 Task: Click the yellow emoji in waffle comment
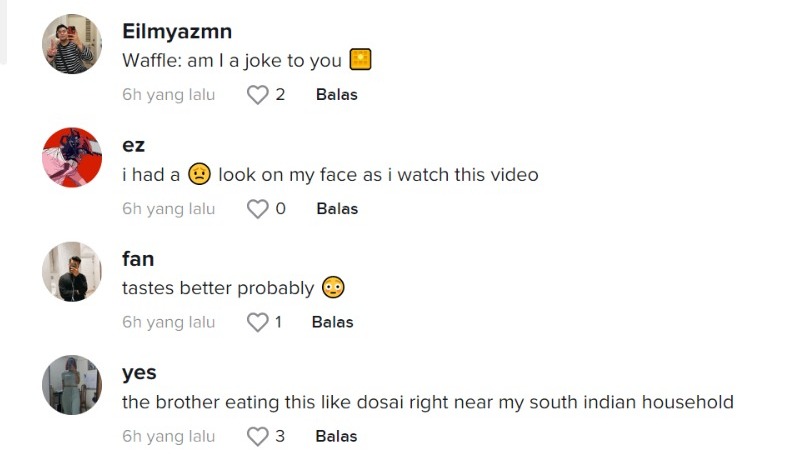point(361,60)
